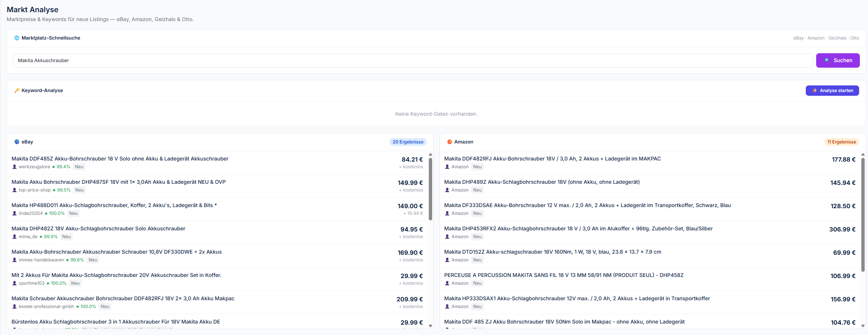Click the eBay price 209.99 €
The height and width of the screenshot is (335, 868).
(x=410, y=299)
